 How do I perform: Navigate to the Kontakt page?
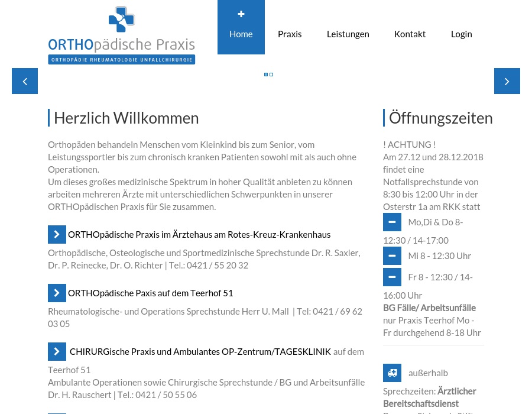(x=410, y=34)
